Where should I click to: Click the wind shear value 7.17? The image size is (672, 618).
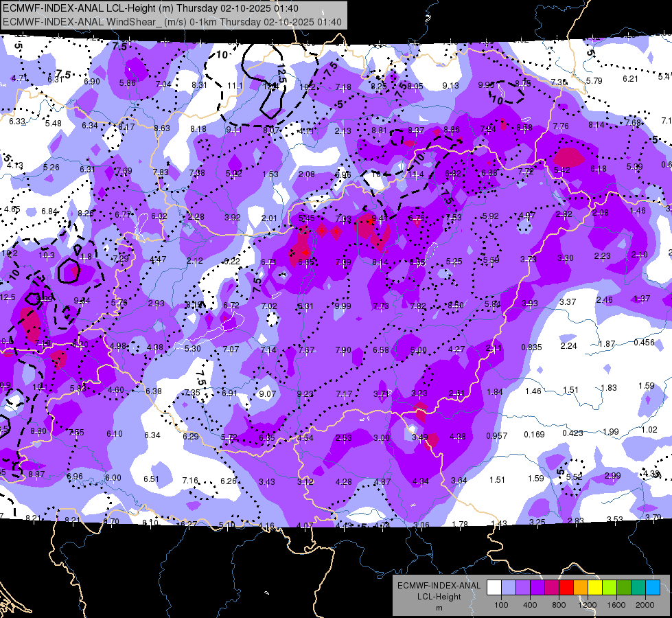pyautogui.click(x=344, y=393)
